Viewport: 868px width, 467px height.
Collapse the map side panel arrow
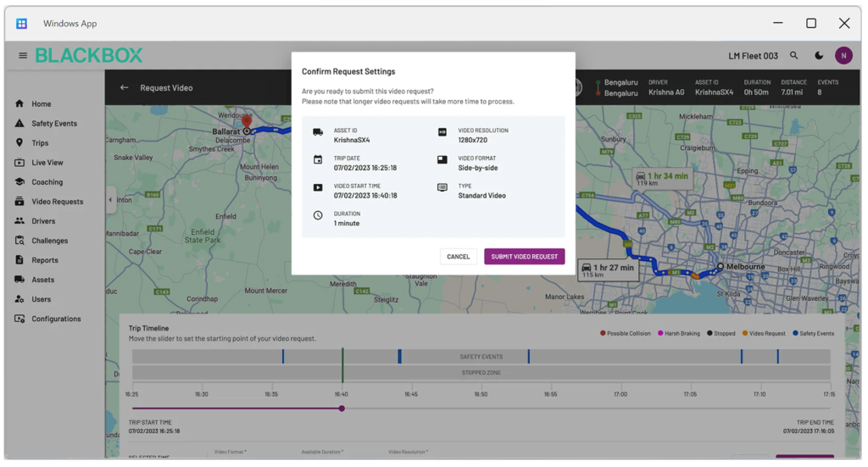[110, 200]
